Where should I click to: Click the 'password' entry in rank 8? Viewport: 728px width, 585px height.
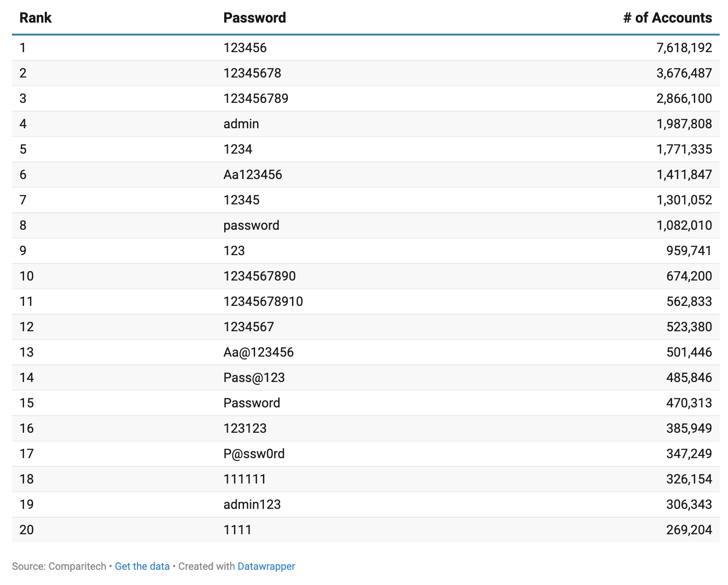pyautogui.click(x=251, y=226)
